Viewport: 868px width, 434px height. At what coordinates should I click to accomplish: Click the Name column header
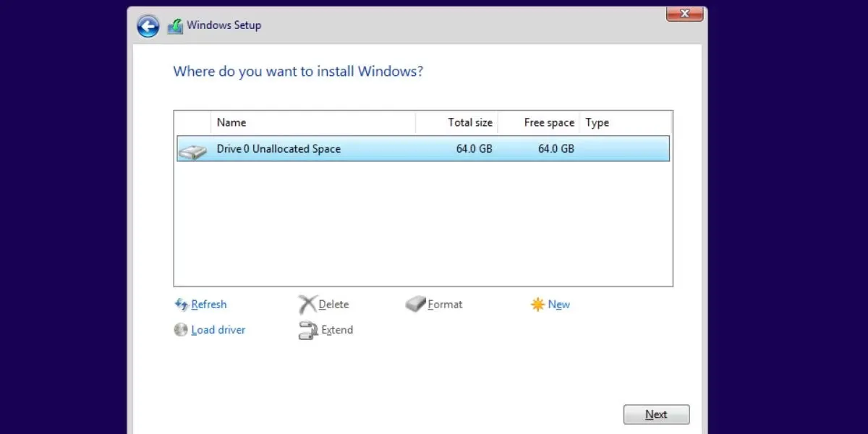point(231,122)
